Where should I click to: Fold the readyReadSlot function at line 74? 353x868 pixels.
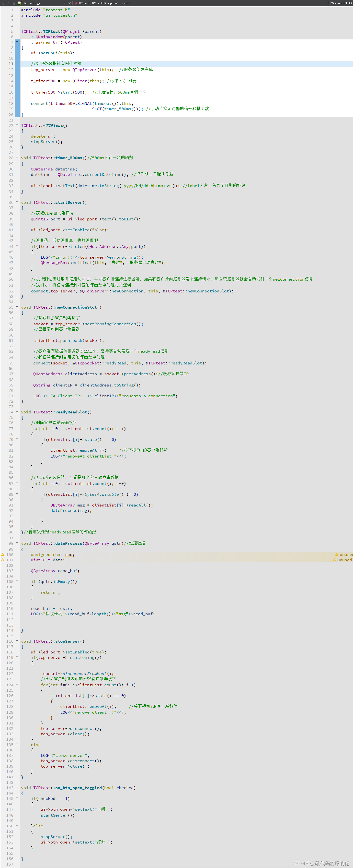click(x=17, y=412)
